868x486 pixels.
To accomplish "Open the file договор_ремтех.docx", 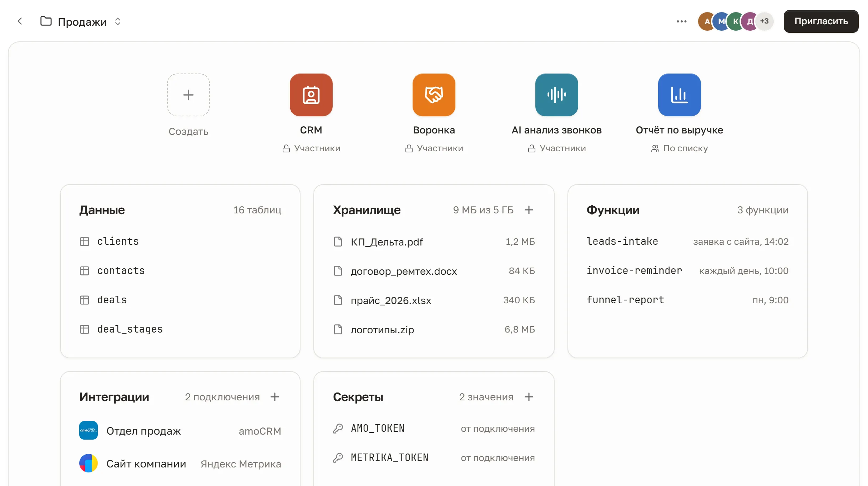I will pyautogui.click(x=434, y=271).
